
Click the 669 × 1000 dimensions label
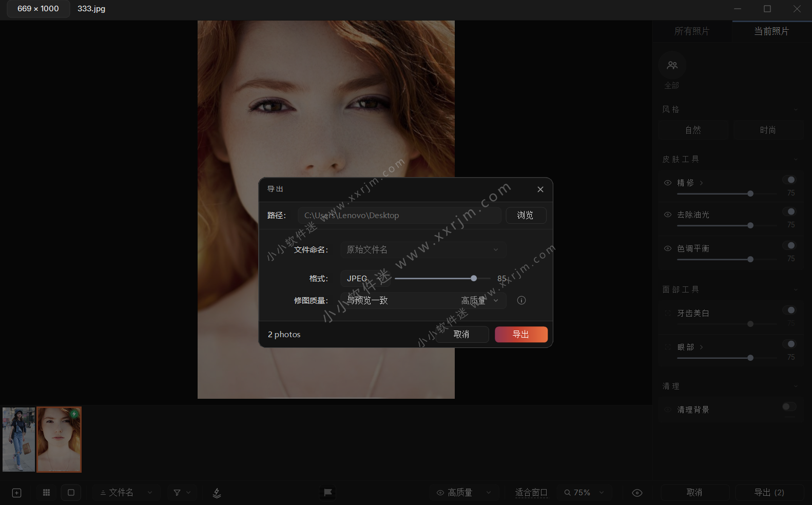(38, 9)
